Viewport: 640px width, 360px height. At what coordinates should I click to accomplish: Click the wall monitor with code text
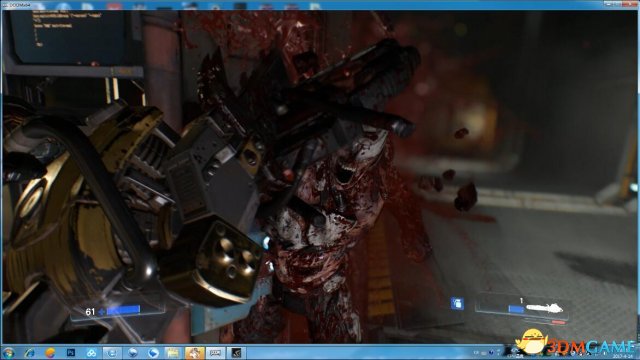(x=67, y=36)
